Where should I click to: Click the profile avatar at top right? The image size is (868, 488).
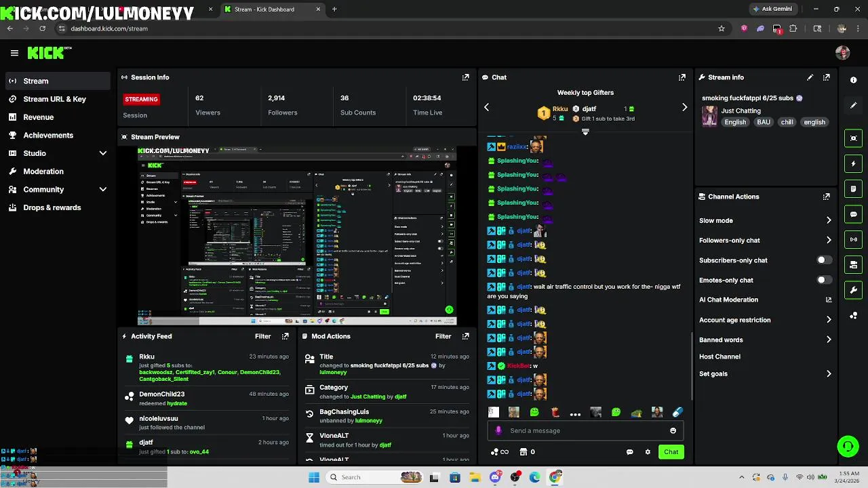842,53
